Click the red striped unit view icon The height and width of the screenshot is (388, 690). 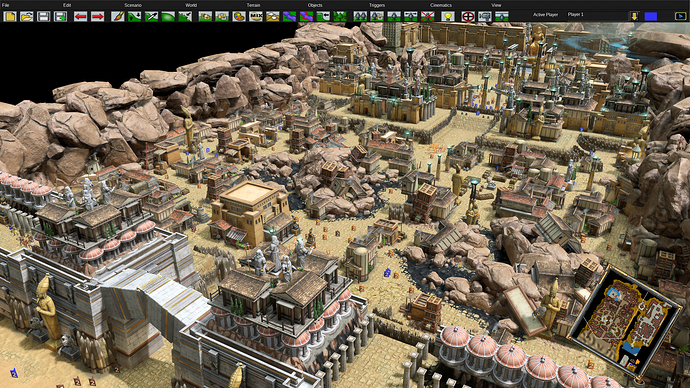pyautogui.click(x=502, y=17)
